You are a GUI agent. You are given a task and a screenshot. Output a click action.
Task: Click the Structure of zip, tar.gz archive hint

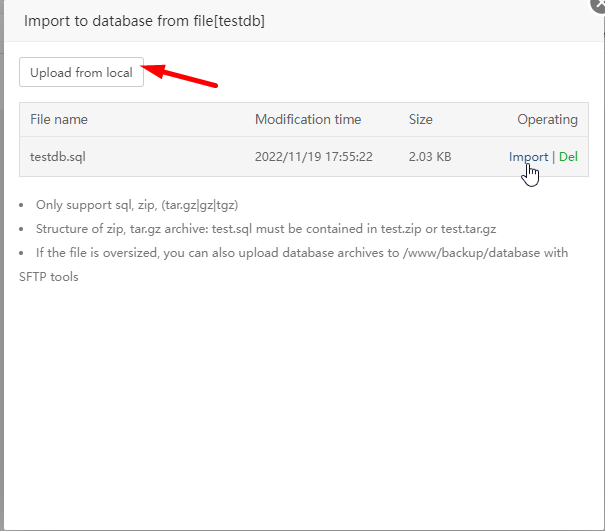[x=266, y=229]
